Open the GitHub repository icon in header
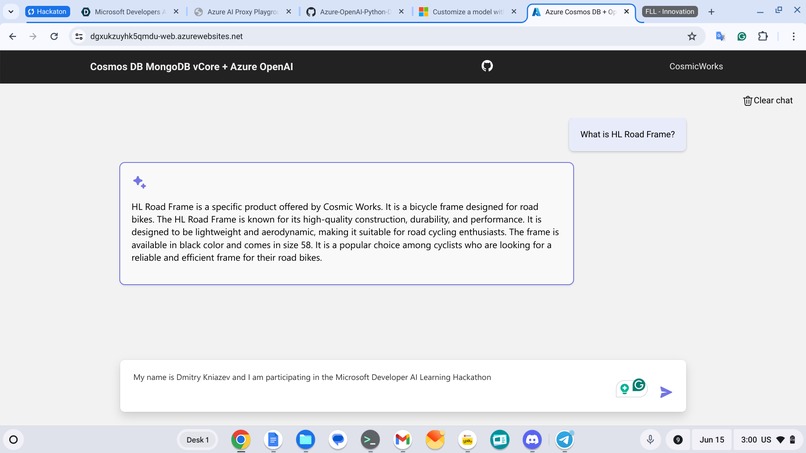Image resolution: width=806 pixels, height=453 pixels. point(487,66)
